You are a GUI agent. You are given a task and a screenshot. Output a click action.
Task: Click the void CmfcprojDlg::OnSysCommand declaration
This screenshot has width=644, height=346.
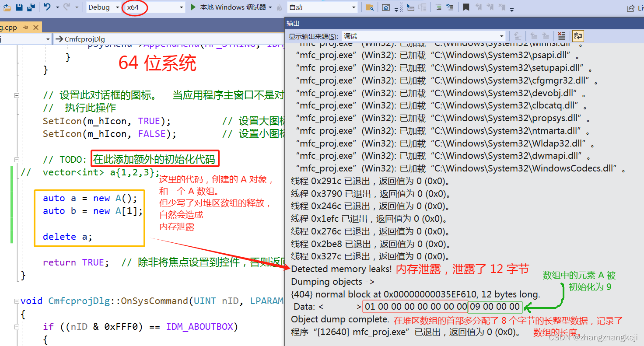click(x=152, y=301)
